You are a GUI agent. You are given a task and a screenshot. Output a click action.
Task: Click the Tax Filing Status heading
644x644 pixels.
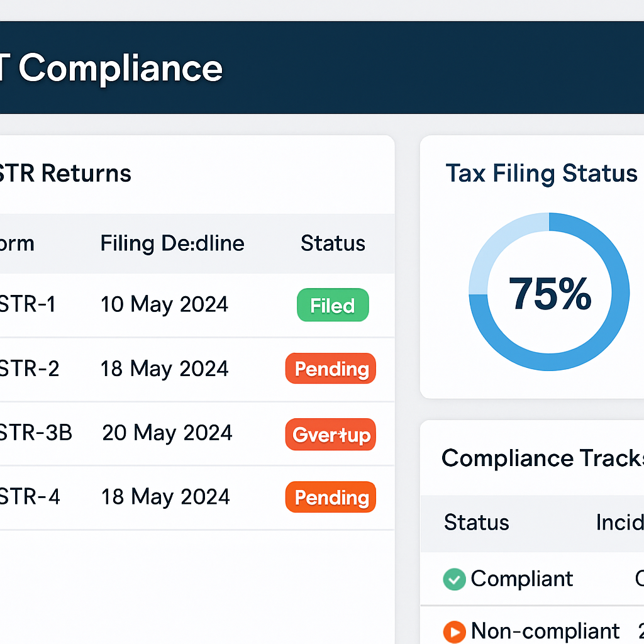click(541, 174)
